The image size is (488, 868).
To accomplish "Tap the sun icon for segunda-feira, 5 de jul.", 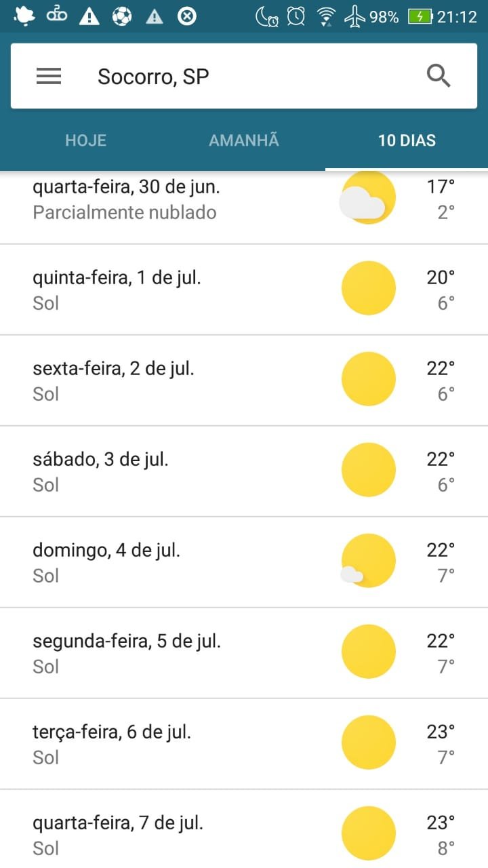I will 368,652.
